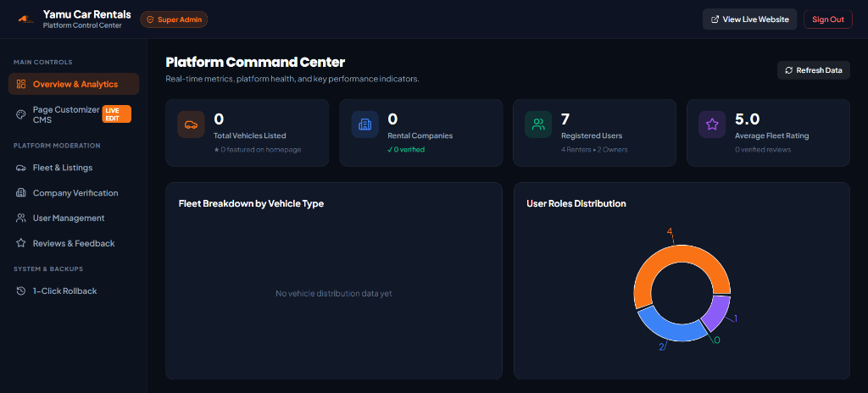Click the refresh arrows icon in Refresh Data
Screen dimensions: 868x393
789,70
